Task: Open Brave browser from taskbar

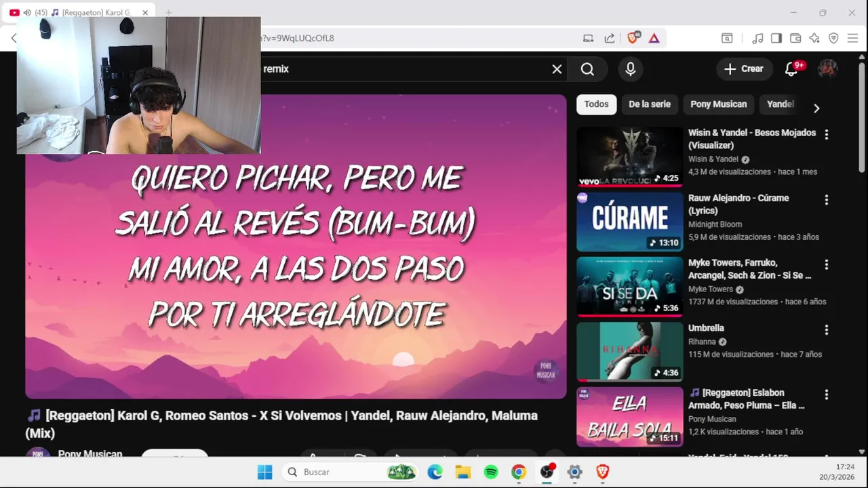Action: click(x=603, y=472)
